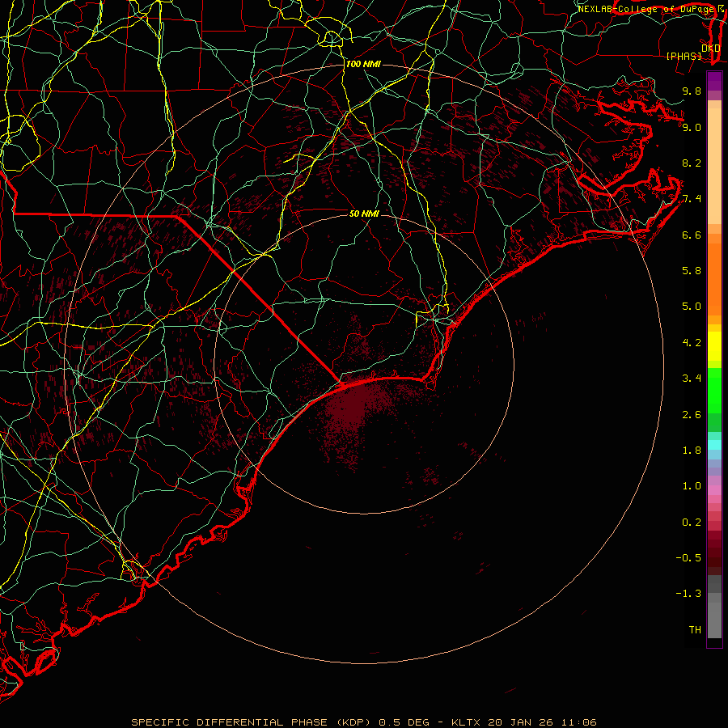Click the yellow segment of the color bar
Viewport: 728px width, 728px height.
(x=714, y=346)
